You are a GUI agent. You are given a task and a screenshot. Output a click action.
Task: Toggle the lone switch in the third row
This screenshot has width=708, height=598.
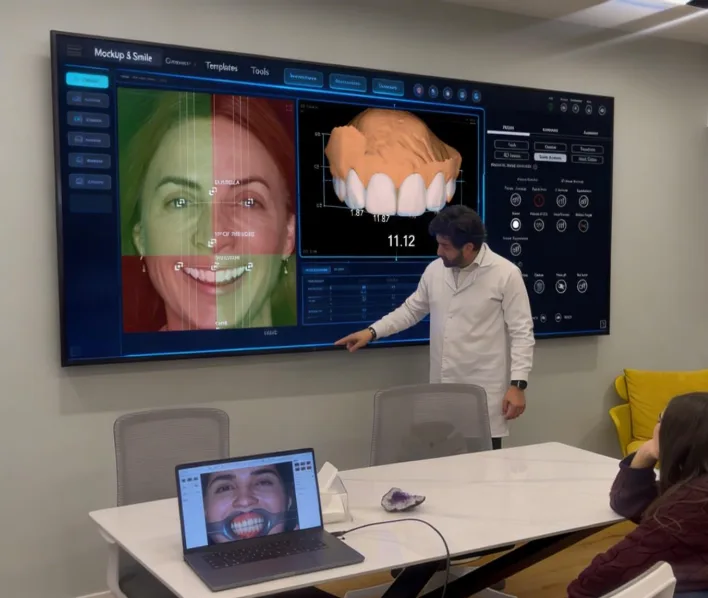[x=515, y=249]
